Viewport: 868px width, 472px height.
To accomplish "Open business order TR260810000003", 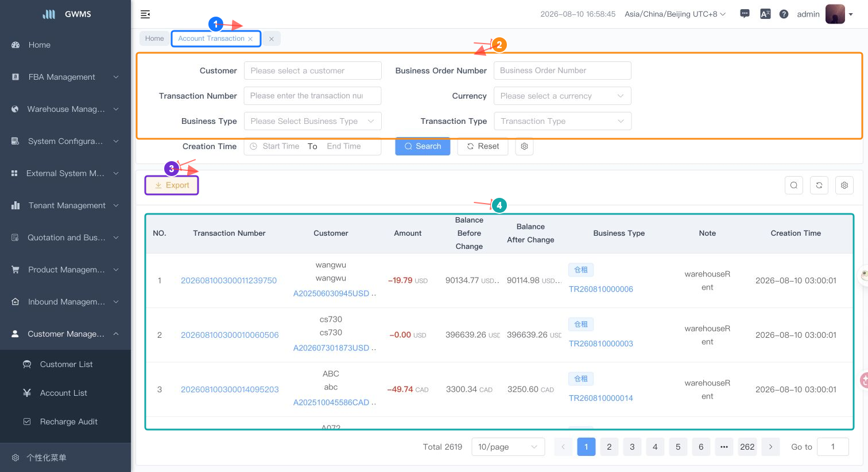I will pos(600,344).
